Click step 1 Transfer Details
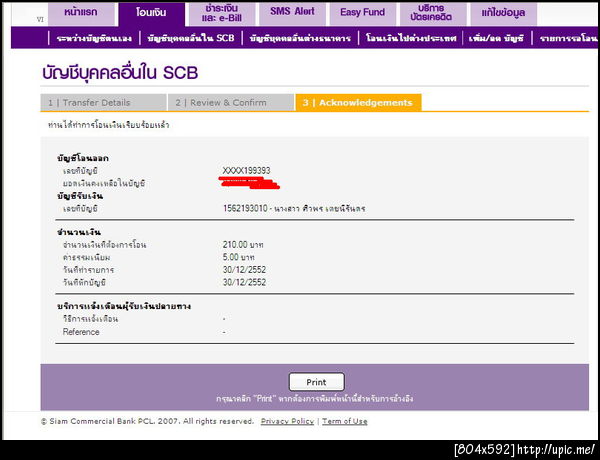The height and width of the screenshot is (460, 600). tap(103, 103)
